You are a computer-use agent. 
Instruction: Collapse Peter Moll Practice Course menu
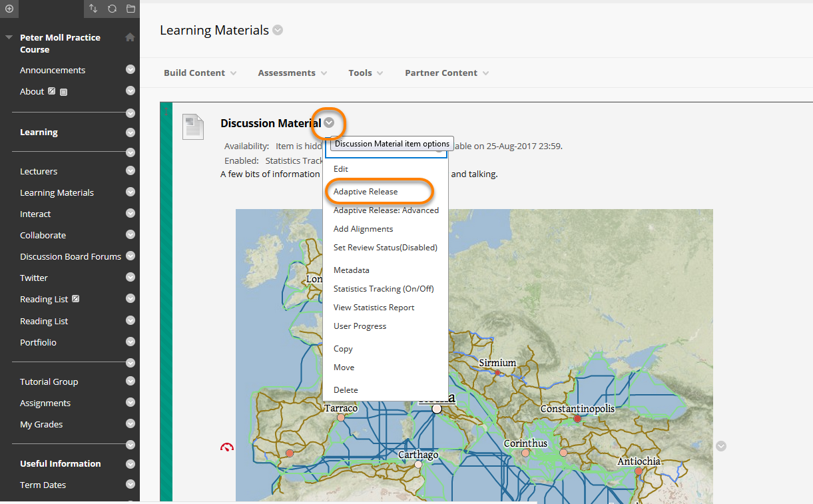click(9, 38)
